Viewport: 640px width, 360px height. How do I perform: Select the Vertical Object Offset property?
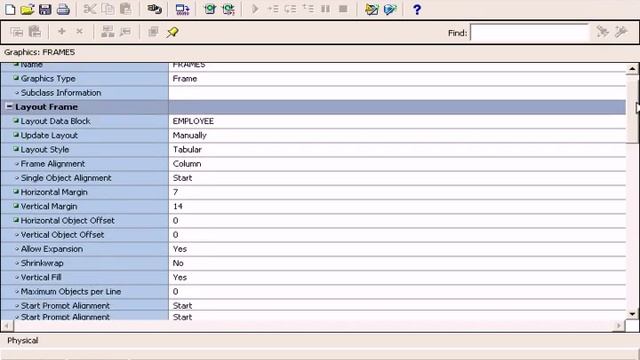(85, 235)
